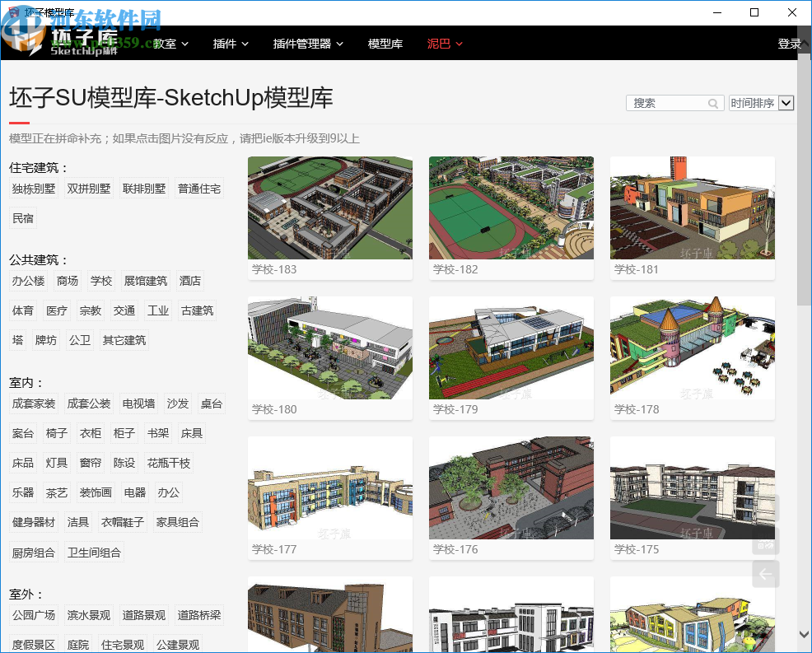Select the 公园广场 outdoor category
The width and height of the screenshot is (812, 653).
coord(34,615)
